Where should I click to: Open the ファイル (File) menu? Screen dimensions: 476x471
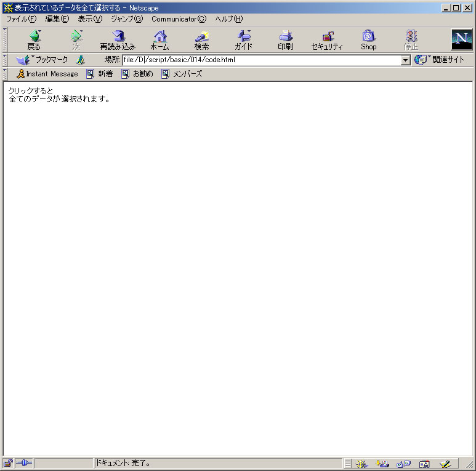point(21,19)
